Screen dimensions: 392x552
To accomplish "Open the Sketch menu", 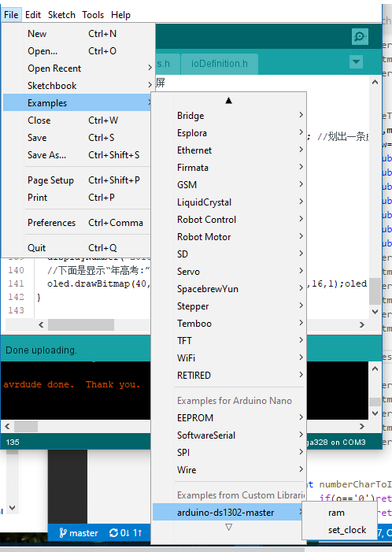I will (61, 15).
